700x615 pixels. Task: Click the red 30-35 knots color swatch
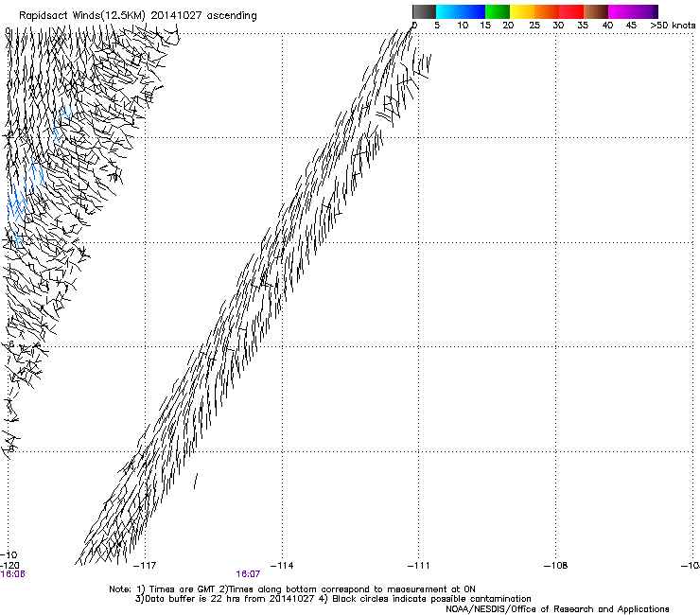pyautogui.click(x=571, y=11)
